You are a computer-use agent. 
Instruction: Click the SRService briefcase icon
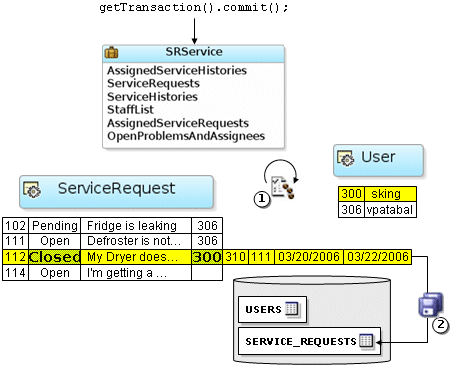click(x=111, y=53)
